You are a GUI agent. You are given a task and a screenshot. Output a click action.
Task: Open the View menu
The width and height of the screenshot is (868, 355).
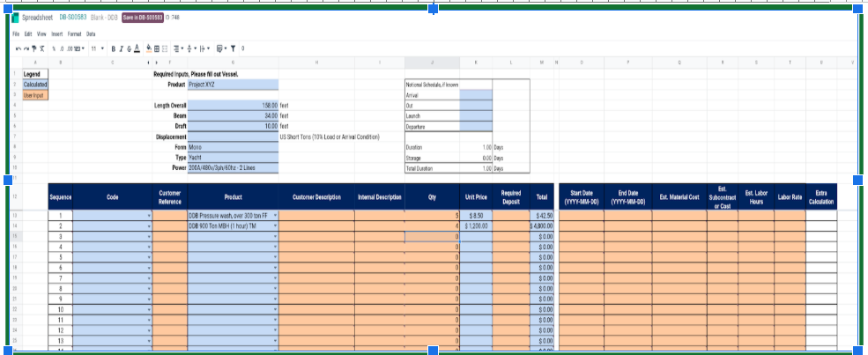[x=41, y=33]
